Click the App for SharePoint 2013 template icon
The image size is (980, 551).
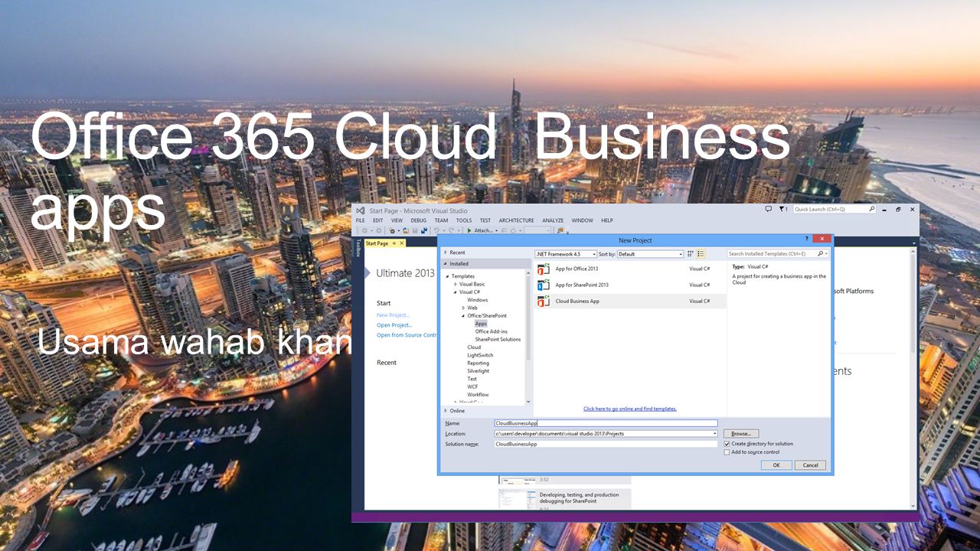[544, 285]
